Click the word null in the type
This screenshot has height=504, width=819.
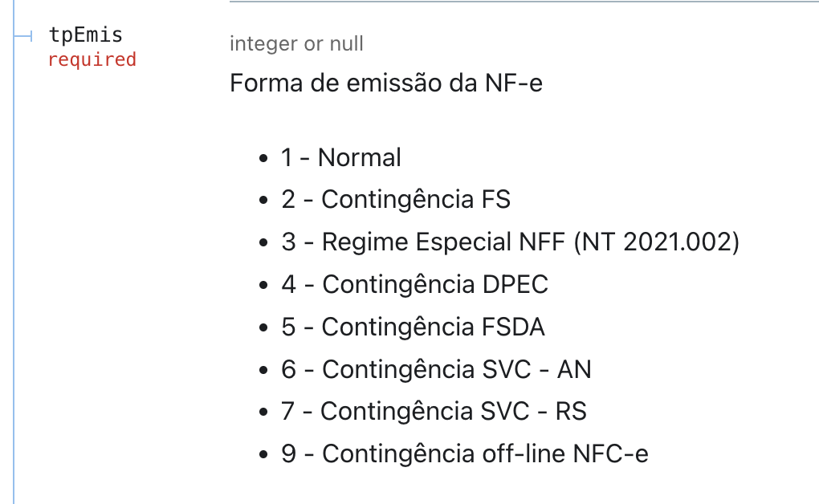pyautogui.click(x=347, y=44)
